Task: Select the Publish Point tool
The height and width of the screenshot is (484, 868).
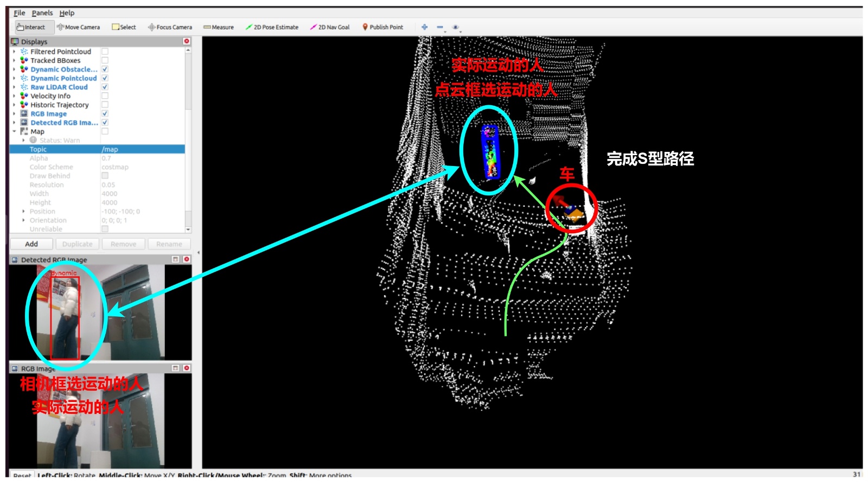Action: click(x=383, y=27)
